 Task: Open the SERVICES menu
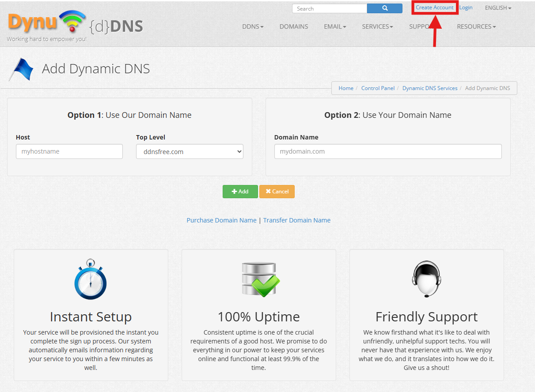coord(377,26)
